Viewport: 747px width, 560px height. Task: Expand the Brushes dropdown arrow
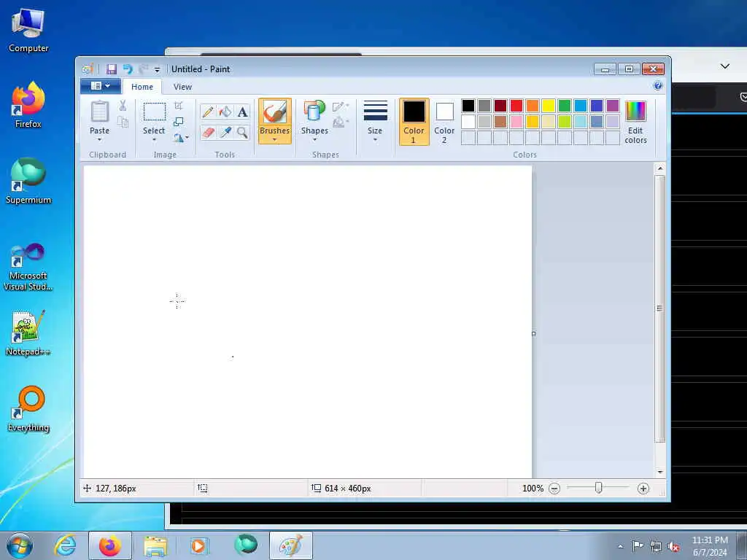[275, 140]
